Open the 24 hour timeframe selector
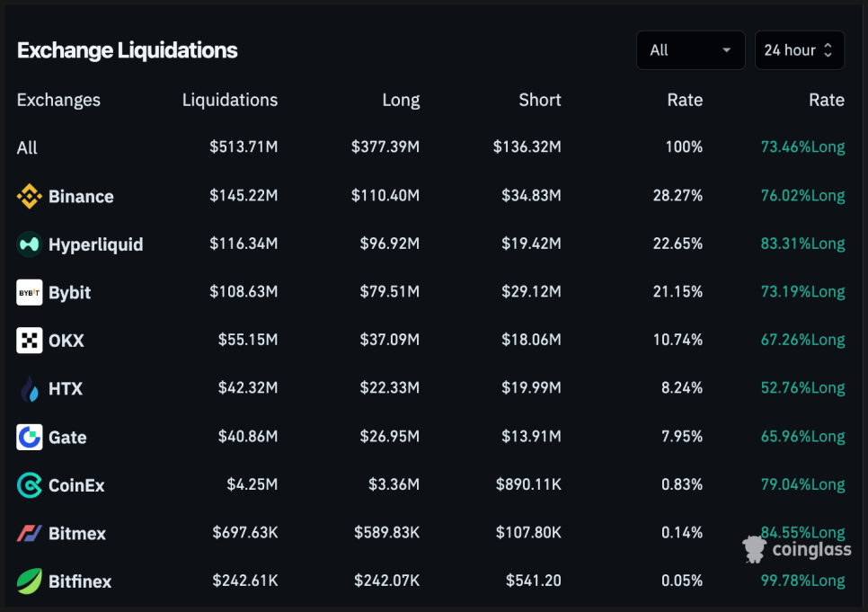 pos(799,50)
